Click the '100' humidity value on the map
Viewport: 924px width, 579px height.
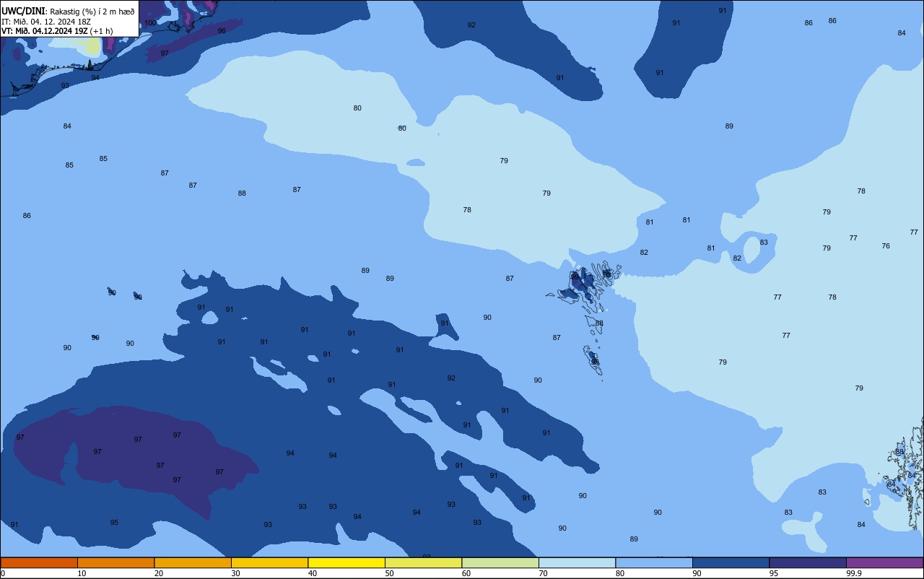(x=150, y=23)
